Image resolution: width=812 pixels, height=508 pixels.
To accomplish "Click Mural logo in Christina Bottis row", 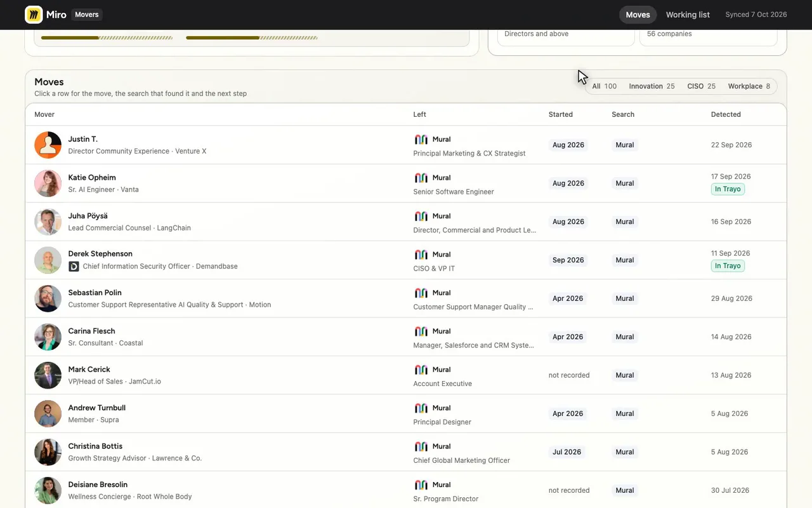I will click(421, 446).
